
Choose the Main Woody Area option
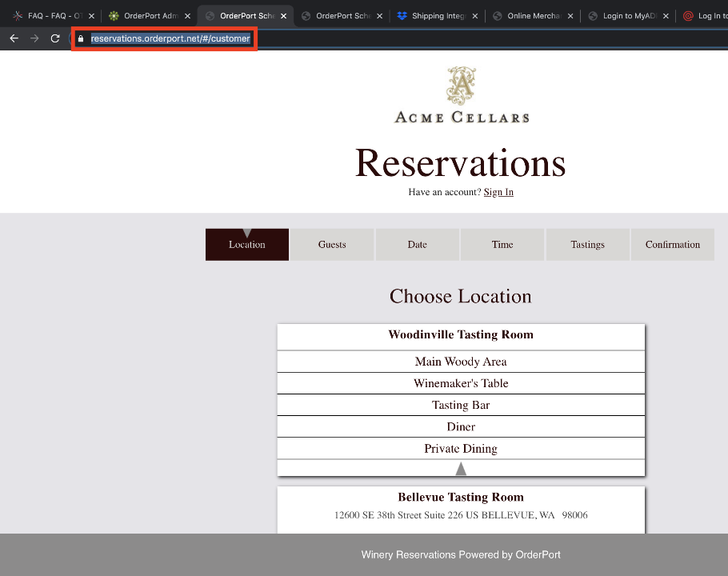click(x=461, y=362)
